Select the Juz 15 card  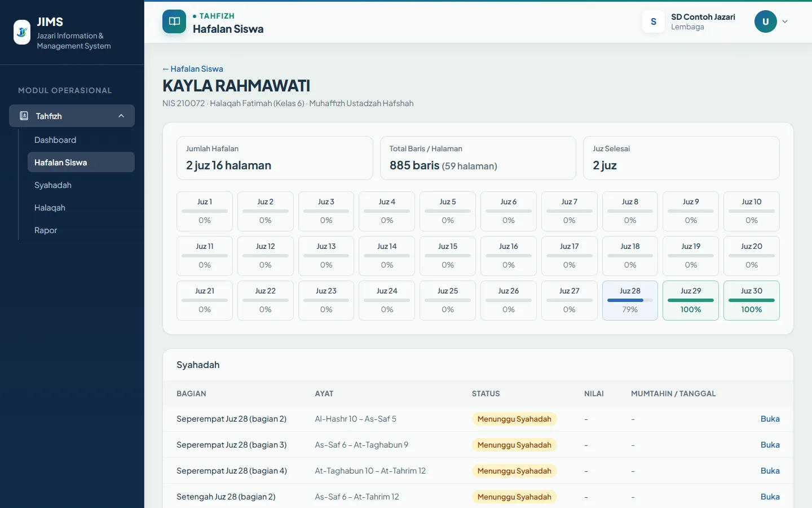coord(448,256)
